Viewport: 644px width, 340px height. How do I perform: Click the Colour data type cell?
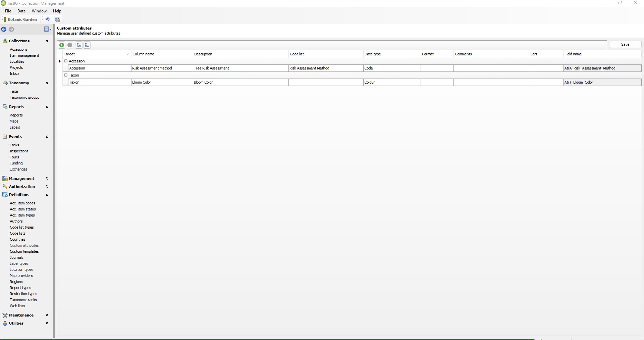coord(392,82)
